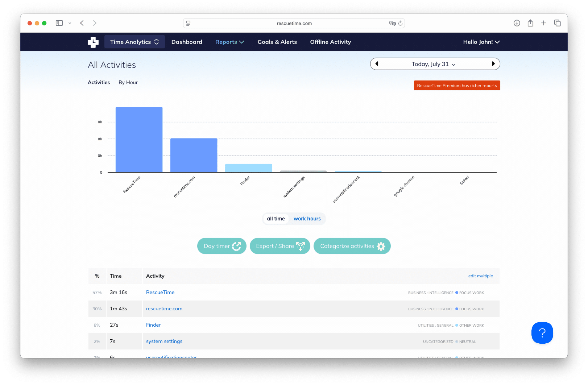Open the Time Analytics product switcher
The width and height of the screenshot is (588, 385).
[x=134, y=42]
